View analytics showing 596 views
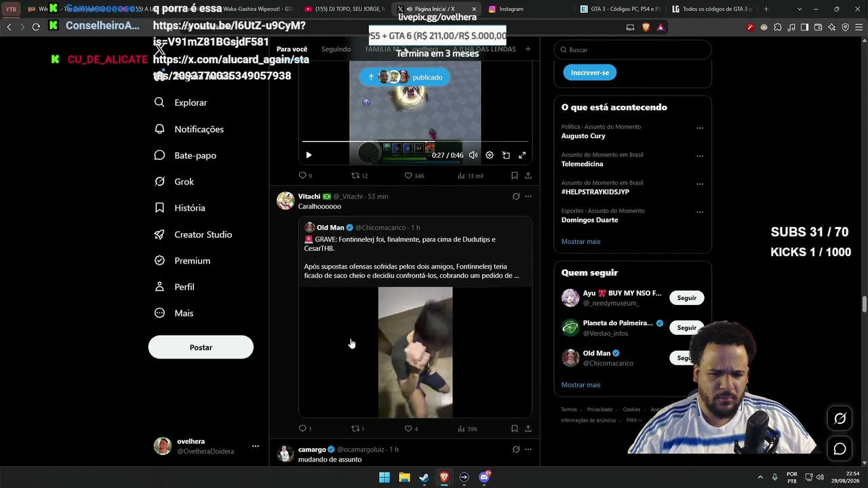 point(467,428)
